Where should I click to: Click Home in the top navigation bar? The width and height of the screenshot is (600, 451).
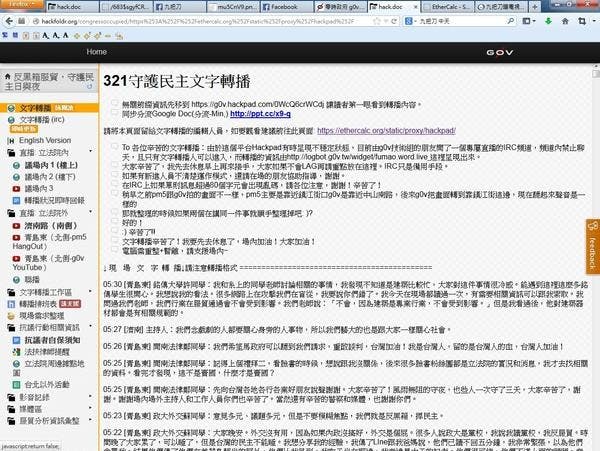[97, 50]
